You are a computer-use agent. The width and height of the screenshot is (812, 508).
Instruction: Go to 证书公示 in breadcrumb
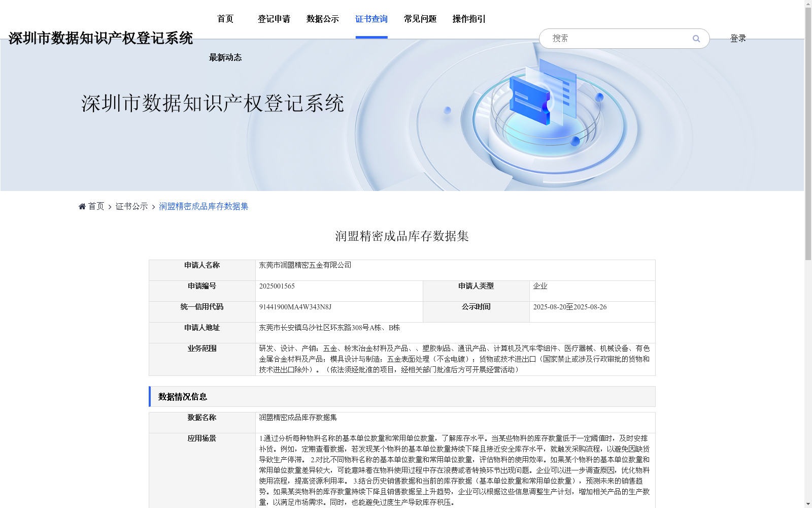132,206
